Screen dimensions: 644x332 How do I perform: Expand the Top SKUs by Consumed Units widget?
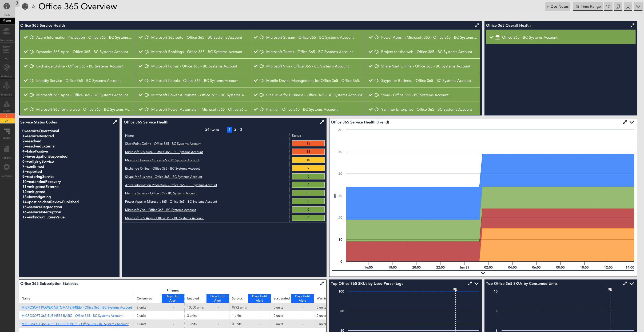coord(625,283)
